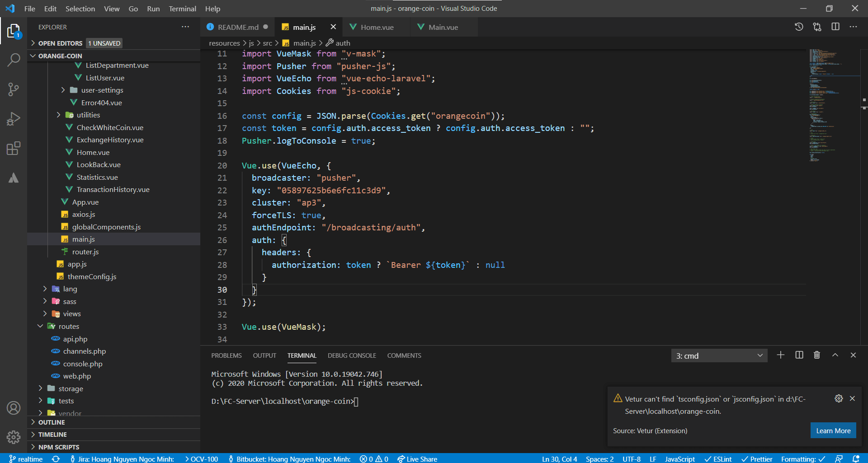
Task: Open the Source Control view icon
Action: click(14, 89)
